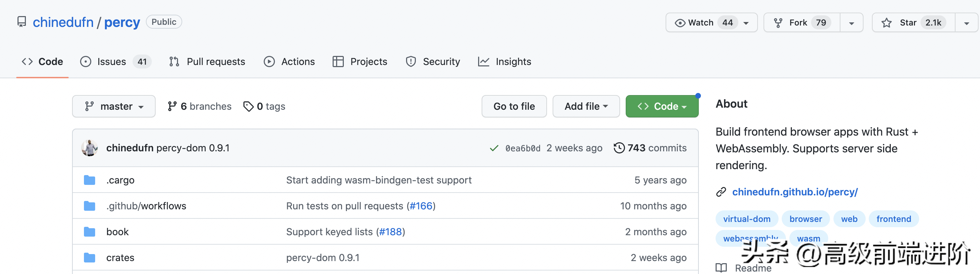Click the repository book icon beside chinedufn
This screenshot has width=980, height=274.
point(22,22)
